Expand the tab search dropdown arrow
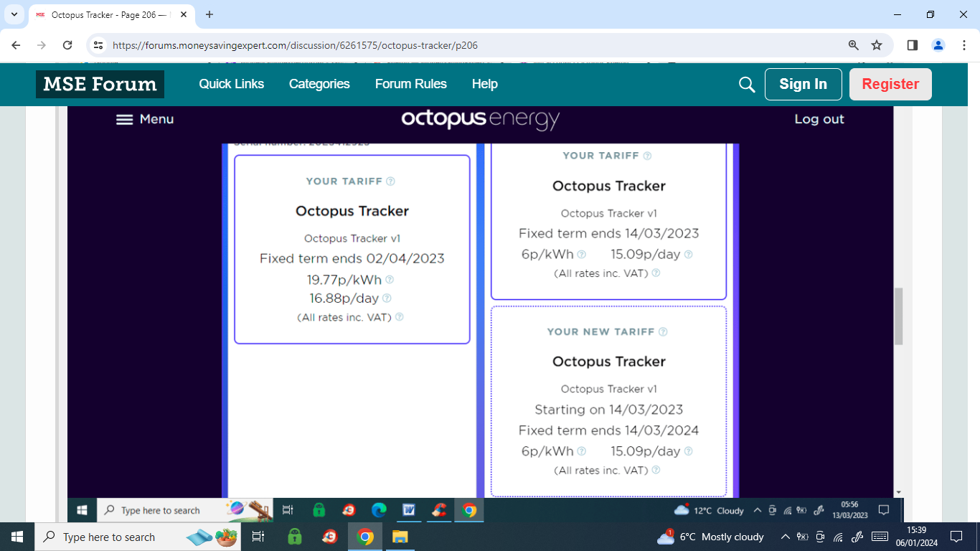 click(14, 14)
